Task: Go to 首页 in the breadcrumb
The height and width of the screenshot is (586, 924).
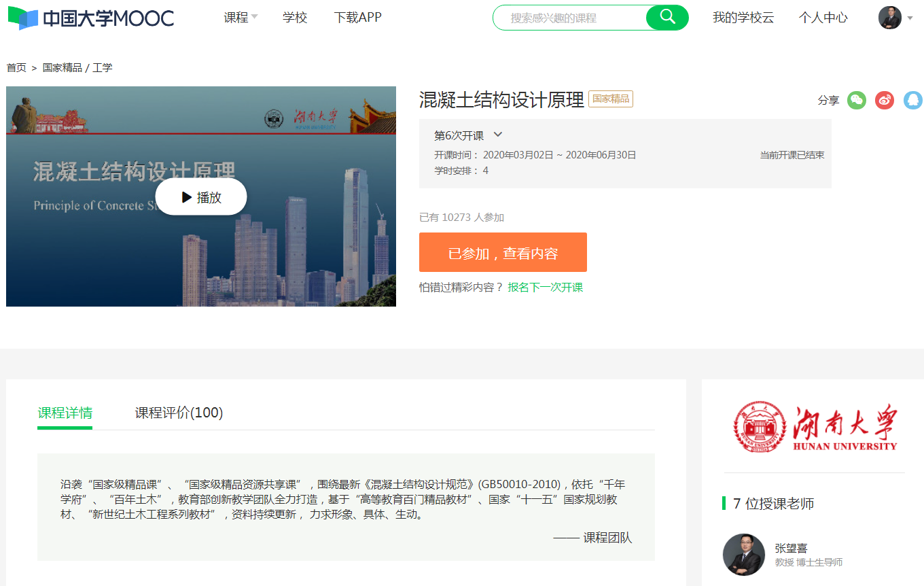Action: (16, 67)
